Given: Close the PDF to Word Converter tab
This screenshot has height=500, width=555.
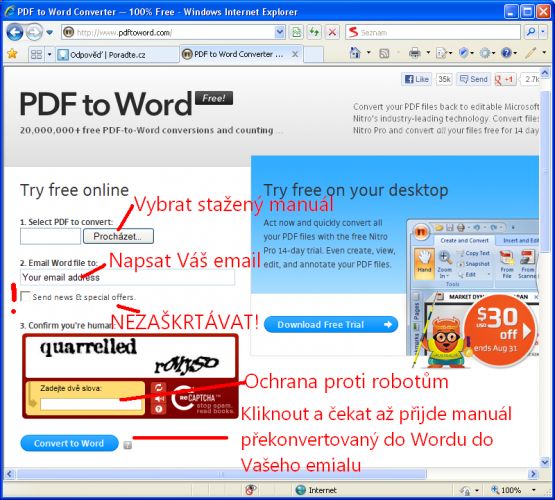Looking at the screenshot, I should point(294,54).
